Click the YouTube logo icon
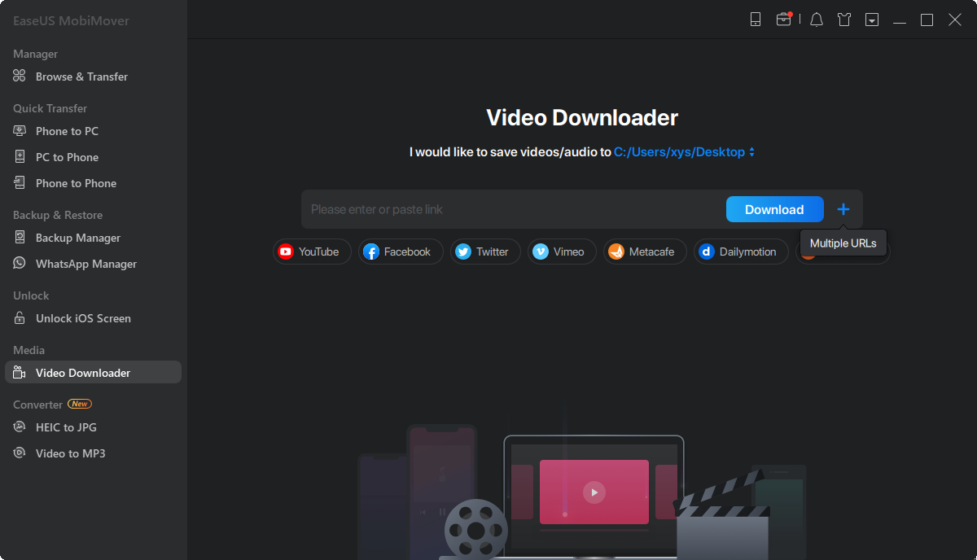This screenshot has height=560, width=977. [x=286, y=252]
